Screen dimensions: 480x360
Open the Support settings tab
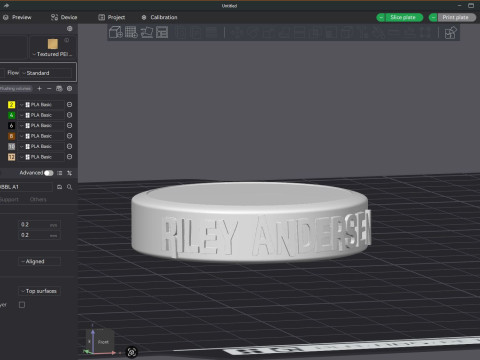pos(9,199)
